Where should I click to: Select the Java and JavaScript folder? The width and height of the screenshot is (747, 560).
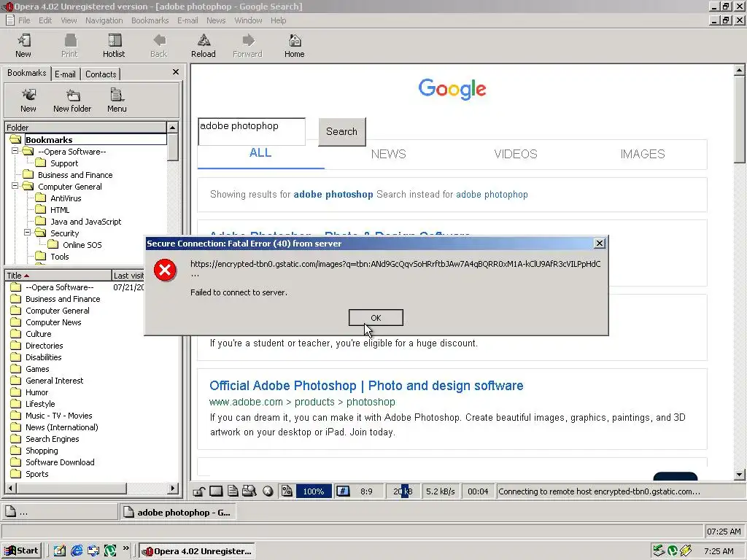pos(86,222)
